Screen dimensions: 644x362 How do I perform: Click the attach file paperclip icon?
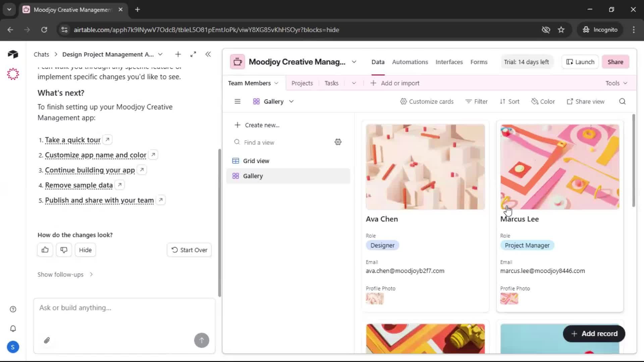tap(47, 340)
